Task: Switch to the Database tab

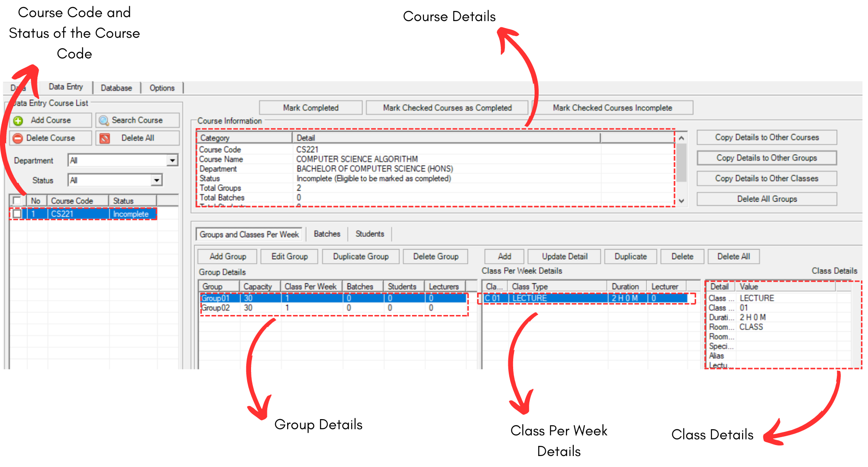Action: coord(116,88)
